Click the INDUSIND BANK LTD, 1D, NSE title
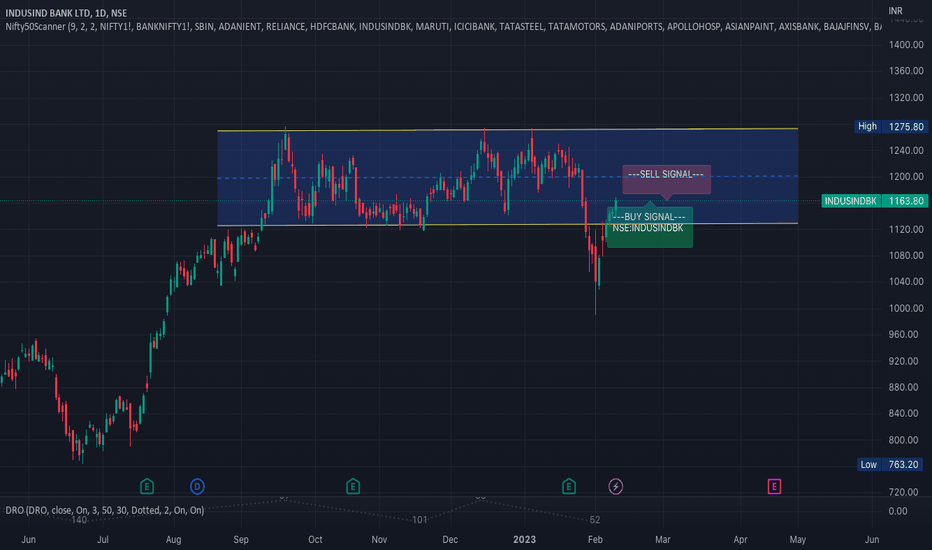932x550 pixels. [66, 12]
